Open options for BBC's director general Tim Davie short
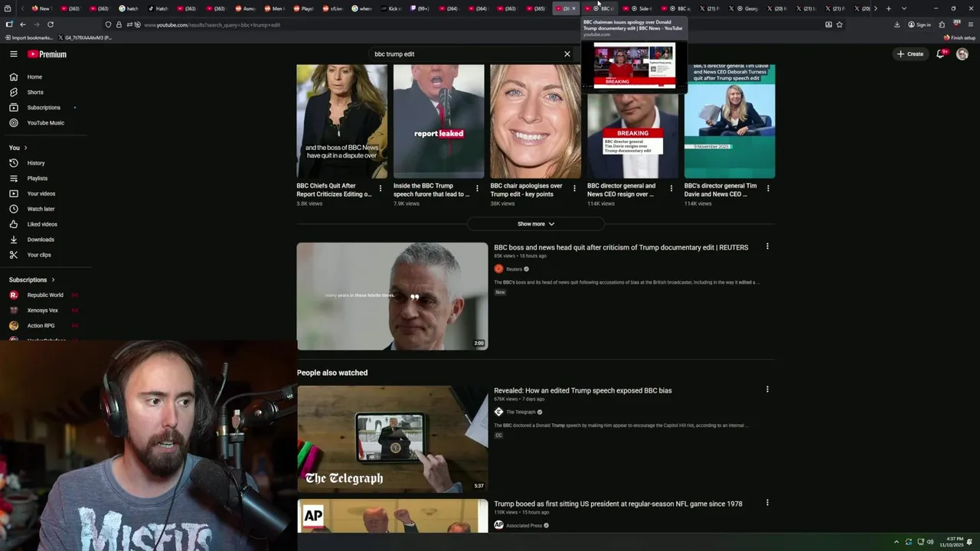Screen dimensions: 980x551 coord(768,188)
